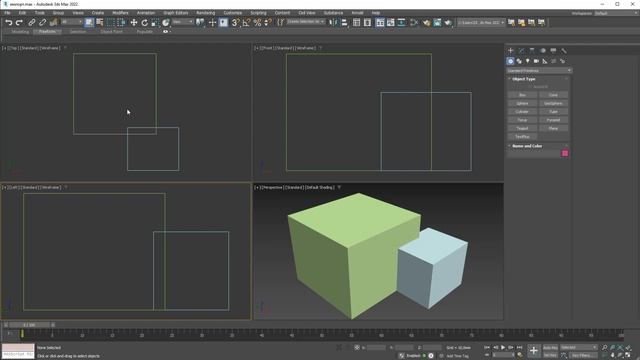Screen dimensions: 640x360
Task: Open the Animation menu
Action: (x=146, y=13)
